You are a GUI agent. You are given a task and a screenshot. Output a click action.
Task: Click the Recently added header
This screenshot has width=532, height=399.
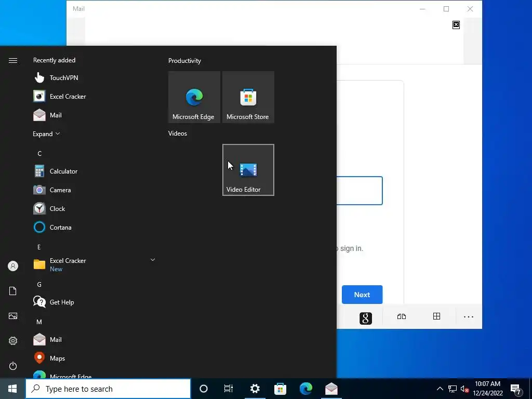click(x=54, y=60)
